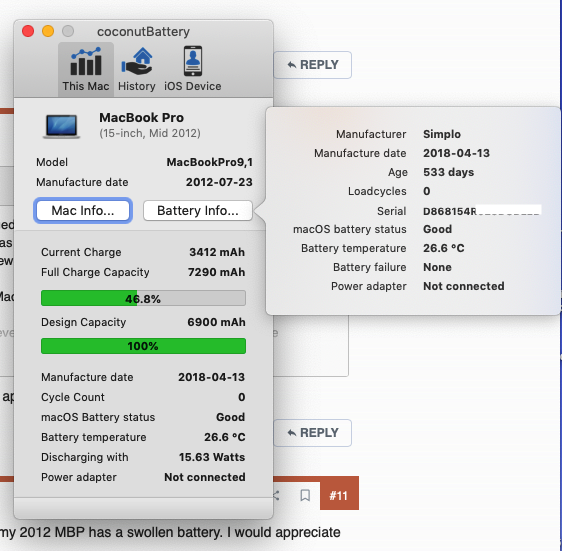Click the coconutBattery window title
The image size is (562, 551).
pos(143,32)
